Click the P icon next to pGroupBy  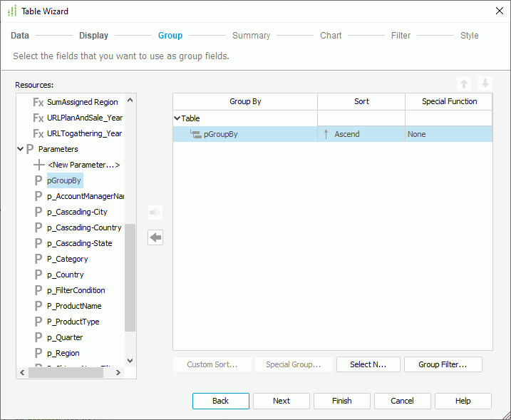38,180
